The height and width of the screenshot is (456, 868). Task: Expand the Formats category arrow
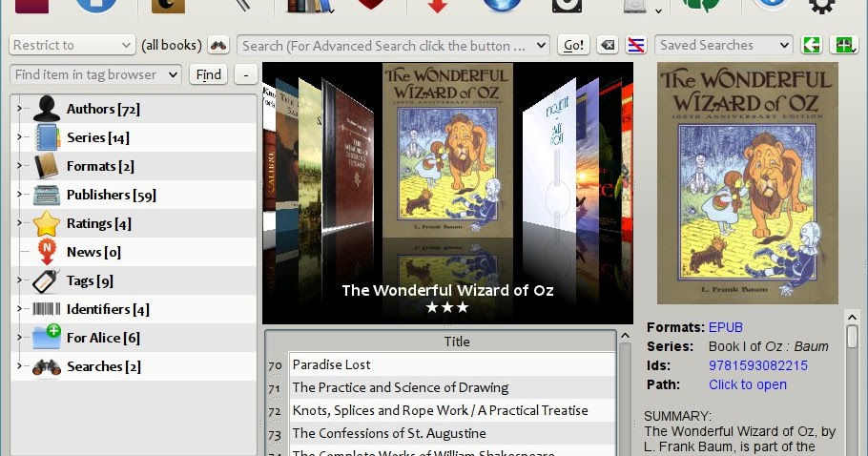19,165
